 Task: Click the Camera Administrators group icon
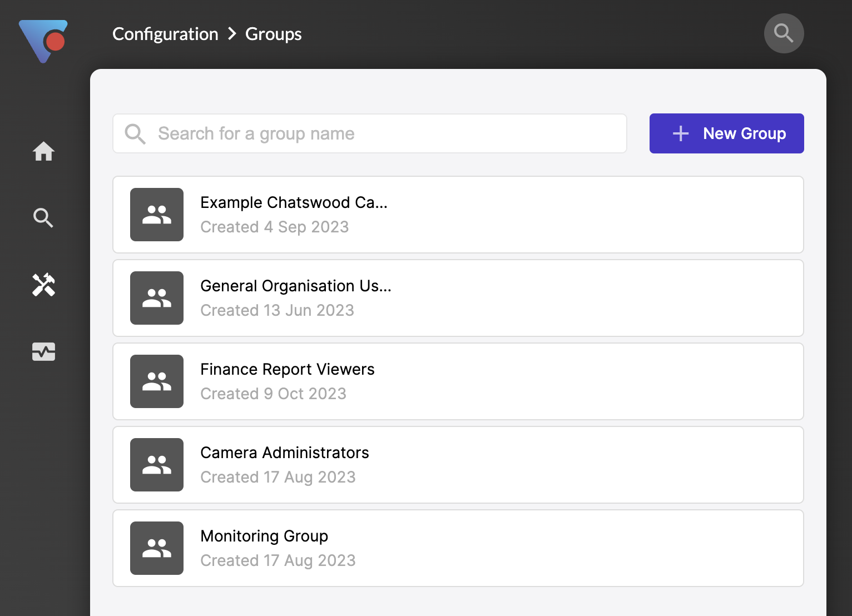[x=157, y=465]
